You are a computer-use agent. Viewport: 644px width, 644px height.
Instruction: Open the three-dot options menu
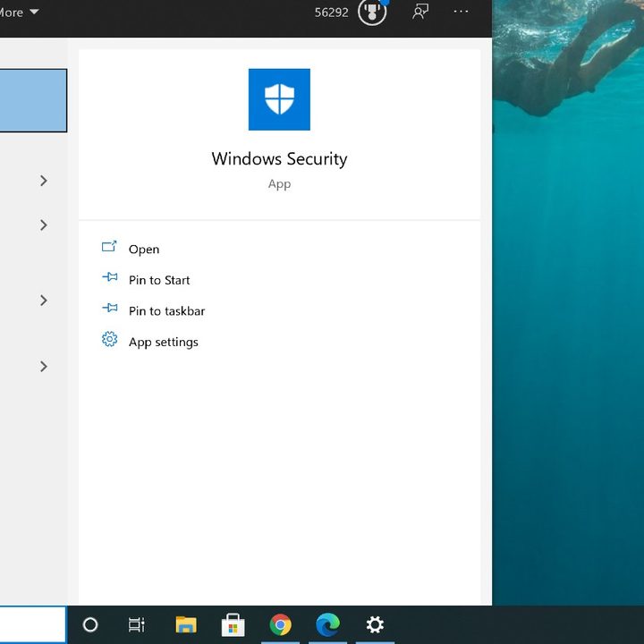461,12
